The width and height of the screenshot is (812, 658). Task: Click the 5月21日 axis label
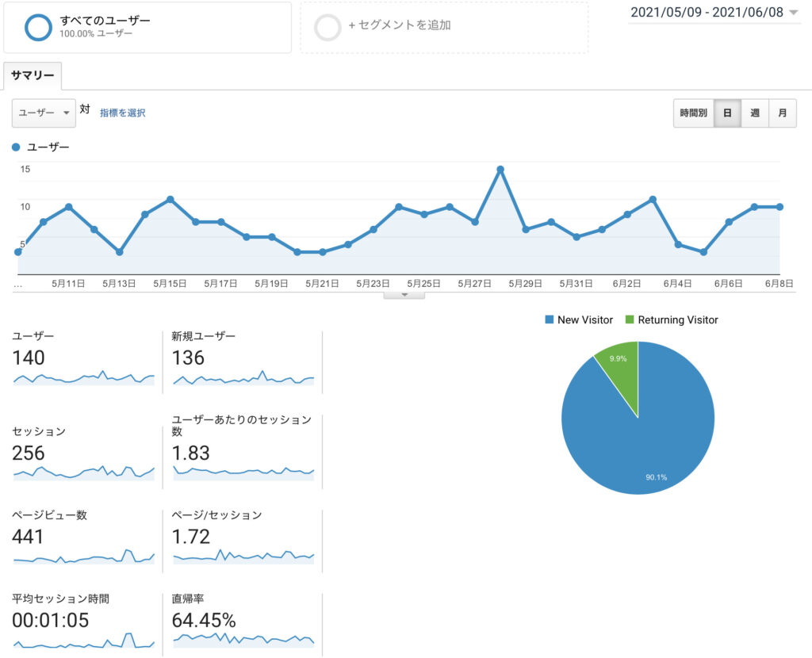[322, 284]
